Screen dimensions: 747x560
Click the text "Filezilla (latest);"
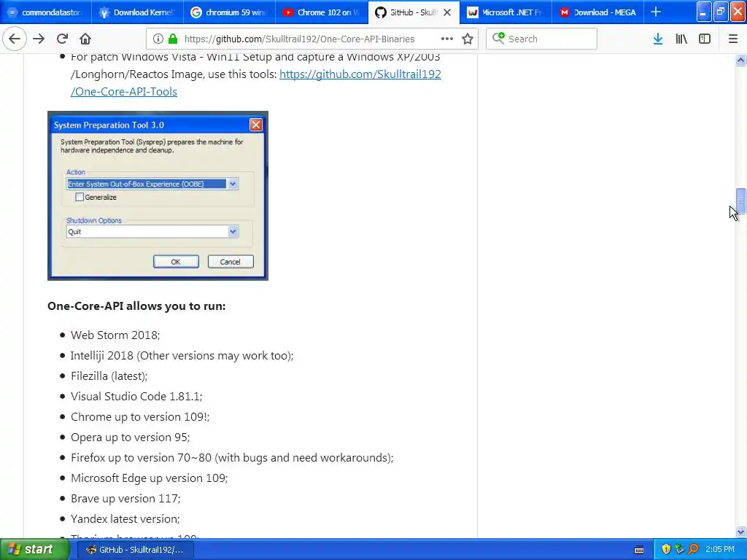109,376
